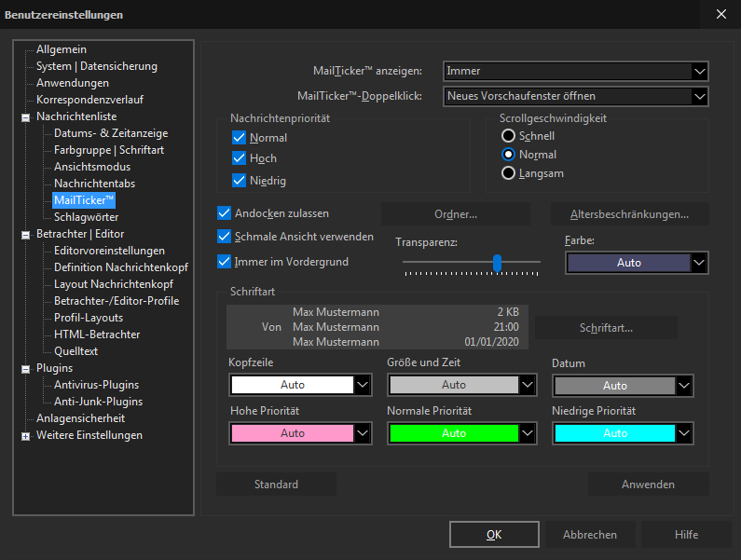Select Allgemein in settings tree
Image resolution: width=741 pixels, height=560 pixels.
(62, 49)
